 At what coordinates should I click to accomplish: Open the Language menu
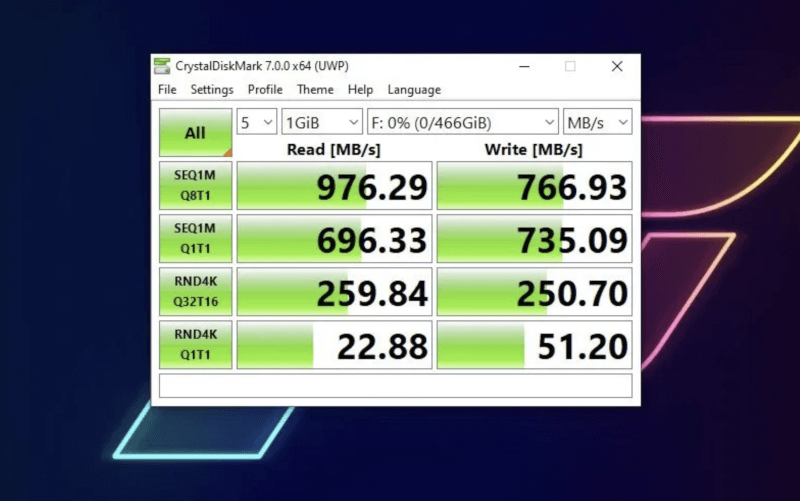pyautogui.click(x=414, y=90)
